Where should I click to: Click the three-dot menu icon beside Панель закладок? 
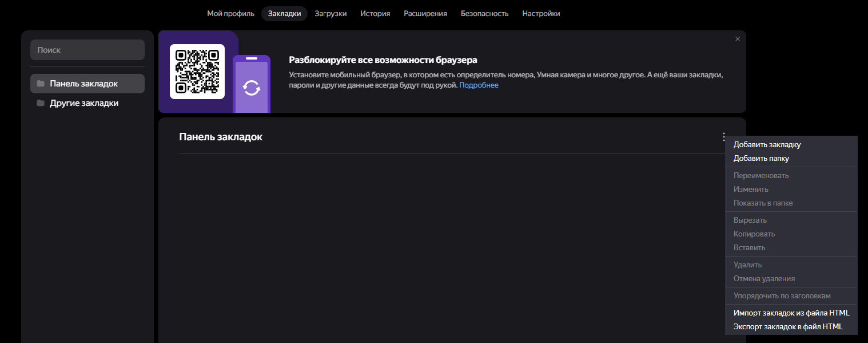coord(723,137)
